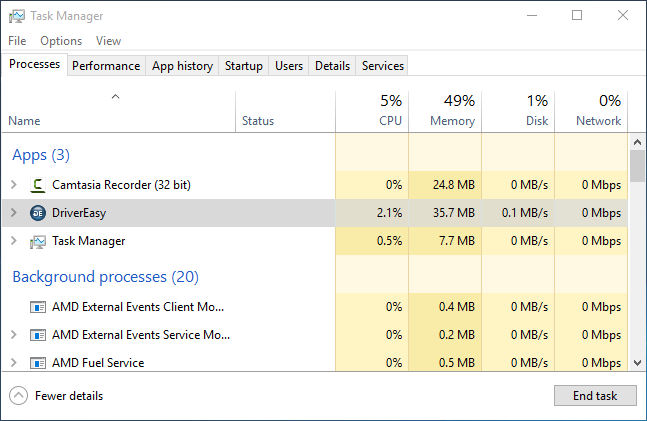Expand AMD External Events Service row

[x=14, y=335]
